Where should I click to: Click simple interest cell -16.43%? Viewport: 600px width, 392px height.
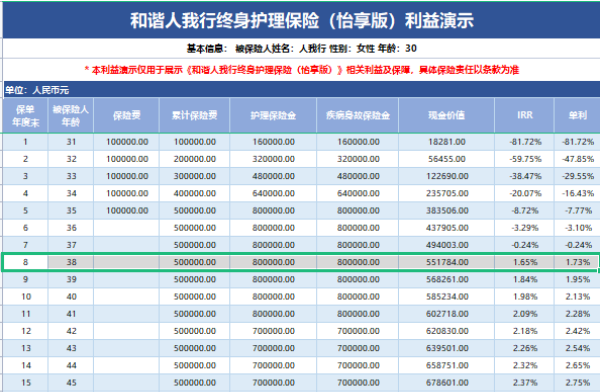577,194
